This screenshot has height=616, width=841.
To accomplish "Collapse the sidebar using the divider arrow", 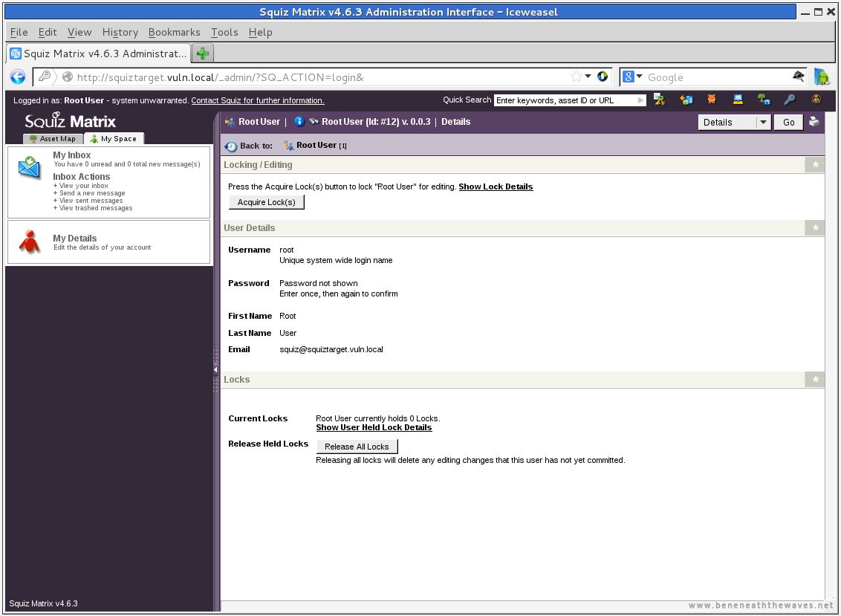I will (x=215, y=370).
